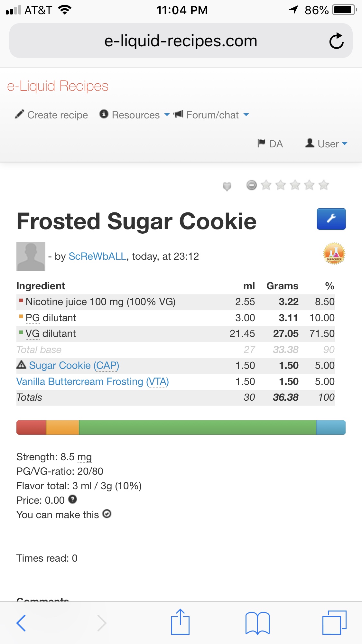Viewport: 362px width, 644px height.
Task: Expand the Resources dropdown menu
Action: (135, 115)
